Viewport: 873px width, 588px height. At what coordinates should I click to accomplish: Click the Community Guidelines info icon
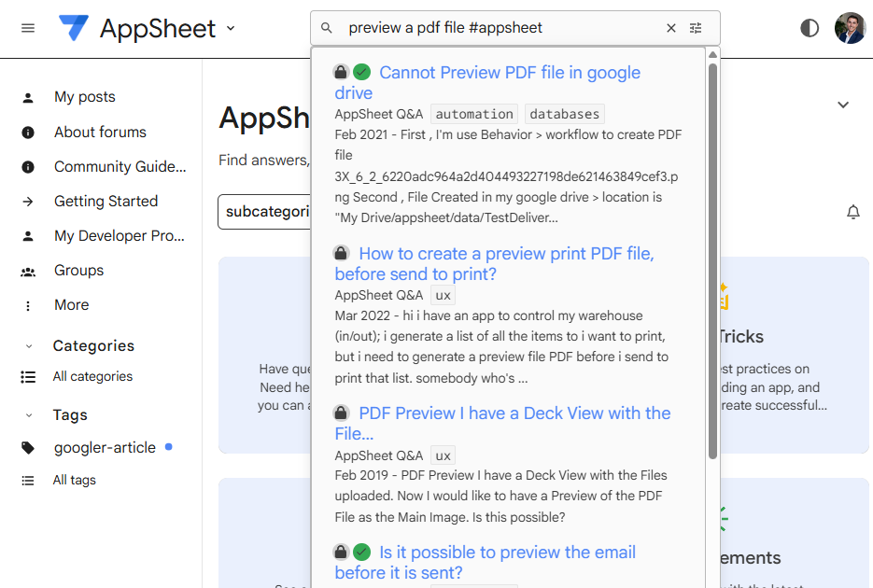coord(28,167)
